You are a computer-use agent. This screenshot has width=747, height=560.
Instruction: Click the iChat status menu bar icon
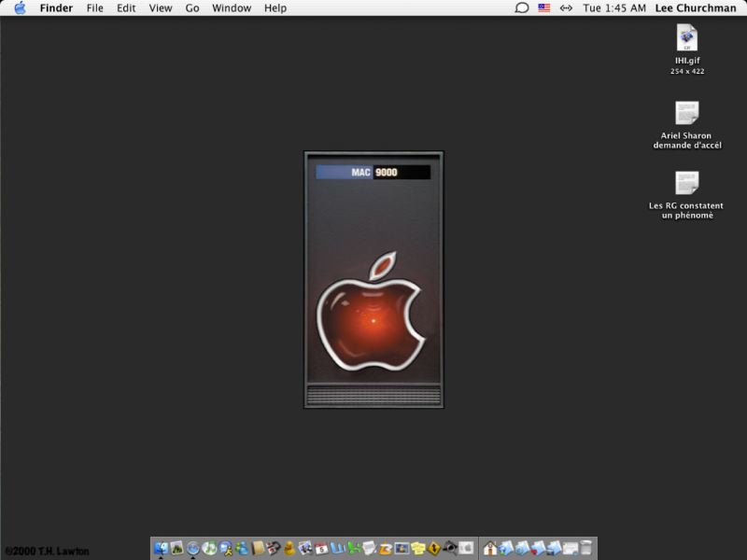pos(522,7)
